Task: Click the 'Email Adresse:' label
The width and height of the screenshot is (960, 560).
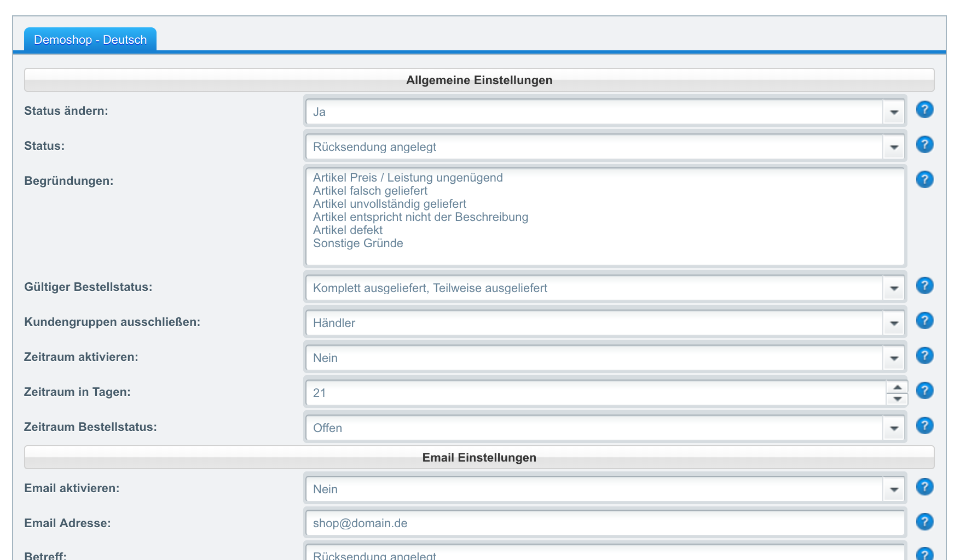Action: 67,523
